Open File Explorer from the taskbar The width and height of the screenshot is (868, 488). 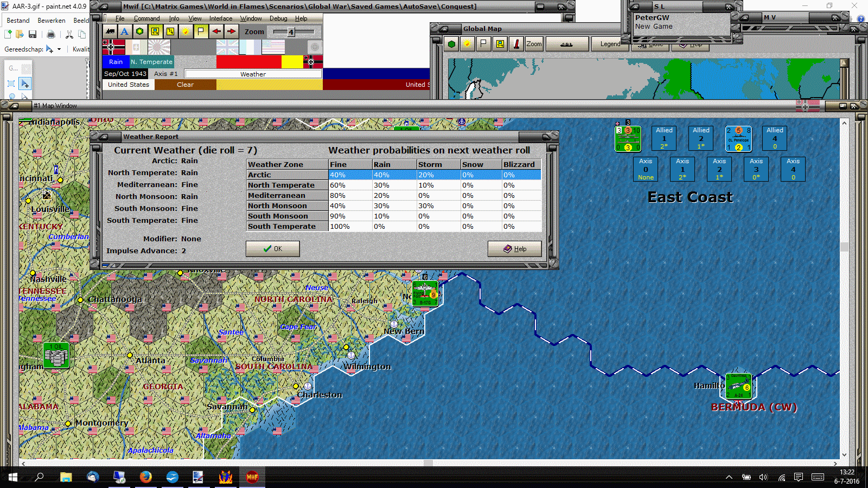click(66, 477)
